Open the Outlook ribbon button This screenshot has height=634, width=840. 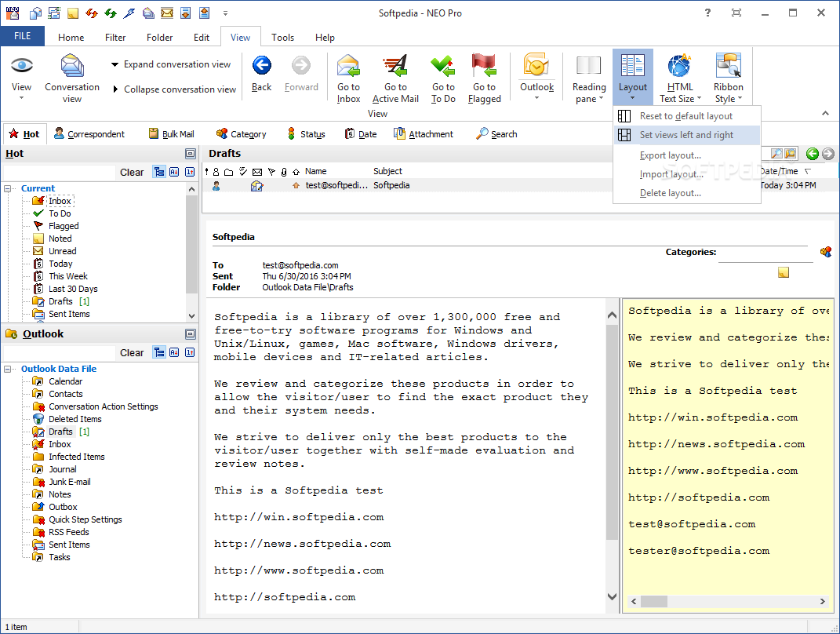pos(536,77)
